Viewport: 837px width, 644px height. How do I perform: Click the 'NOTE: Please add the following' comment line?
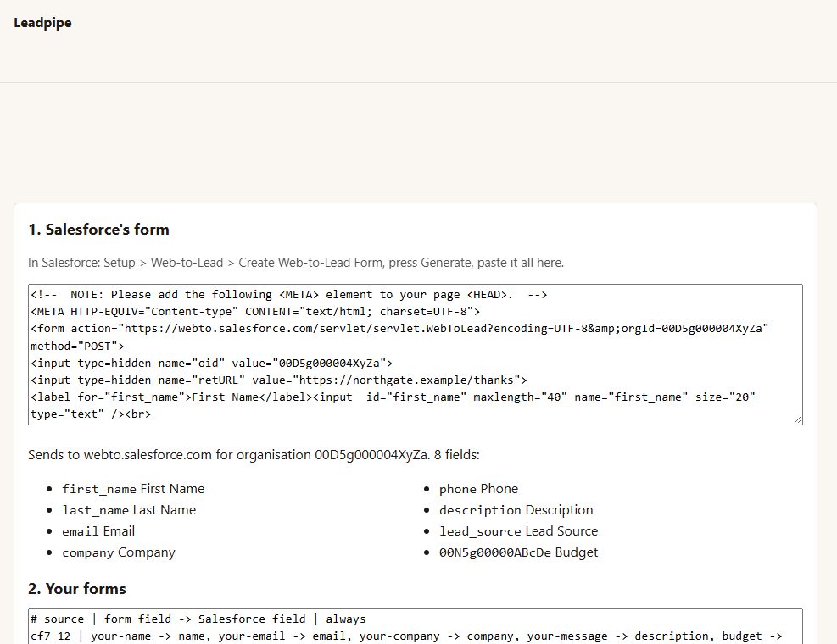289,295
